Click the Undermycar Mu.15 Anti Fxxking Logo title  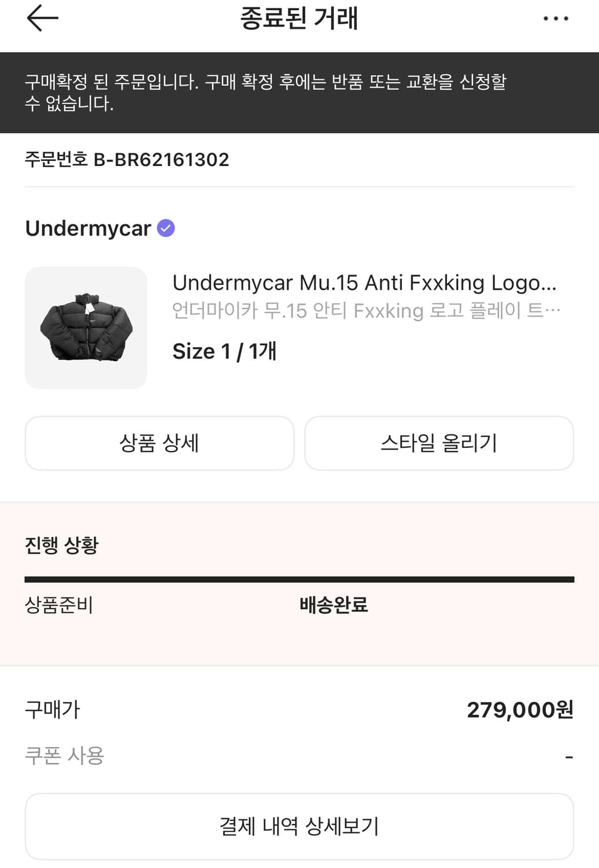point(364,283)
